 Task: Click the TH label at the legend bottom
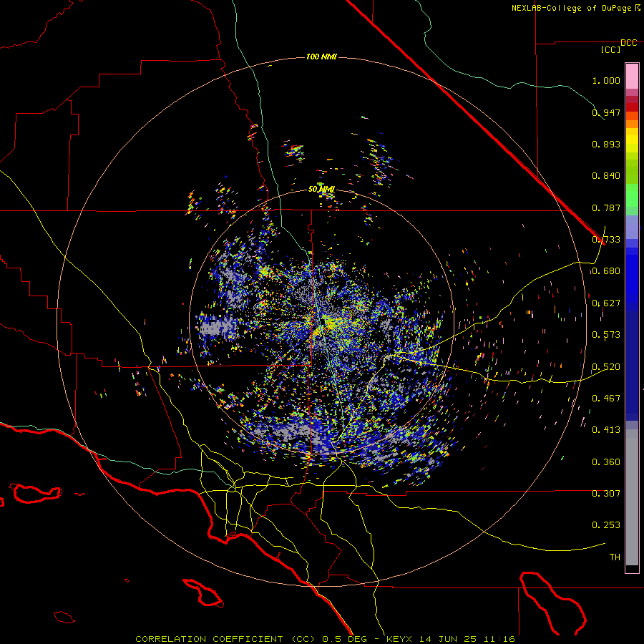pos(615,557)
